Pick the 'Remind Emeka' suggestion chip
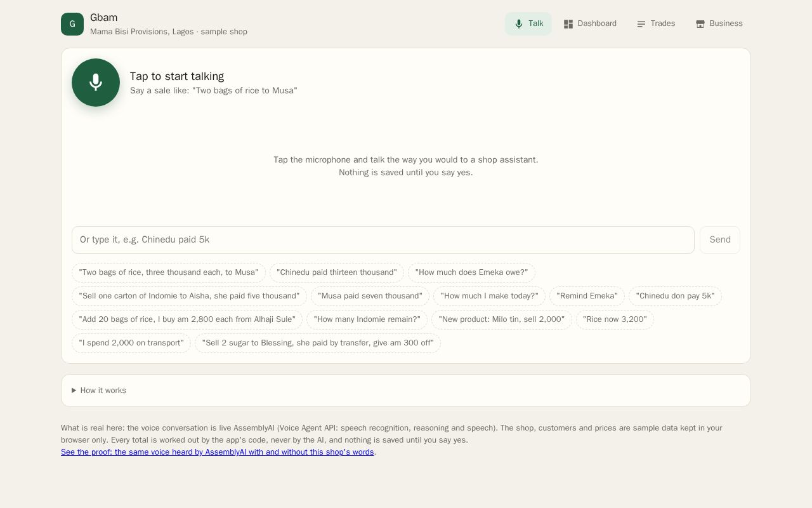 tap(587, 296)
